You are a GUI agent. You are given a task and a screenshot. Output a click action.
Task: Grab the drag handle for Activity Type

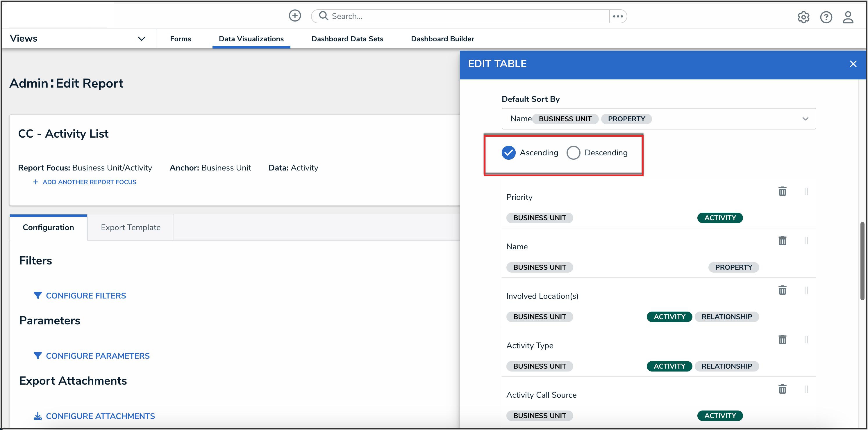(x=806, y=340)
